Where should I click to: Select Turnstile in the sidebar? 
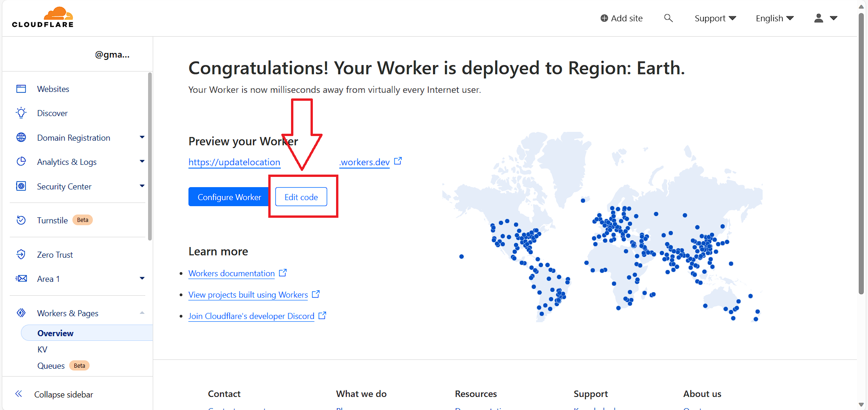52,220
